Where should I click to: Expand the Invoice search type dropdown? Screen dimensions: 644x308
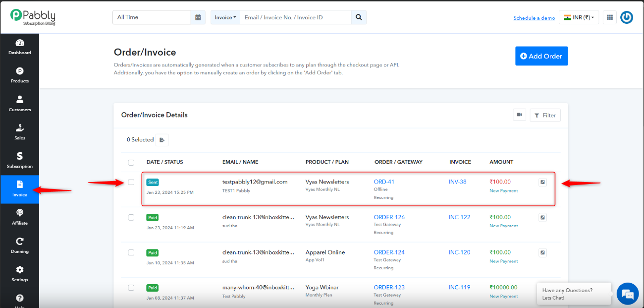click(x=225, y=17)
